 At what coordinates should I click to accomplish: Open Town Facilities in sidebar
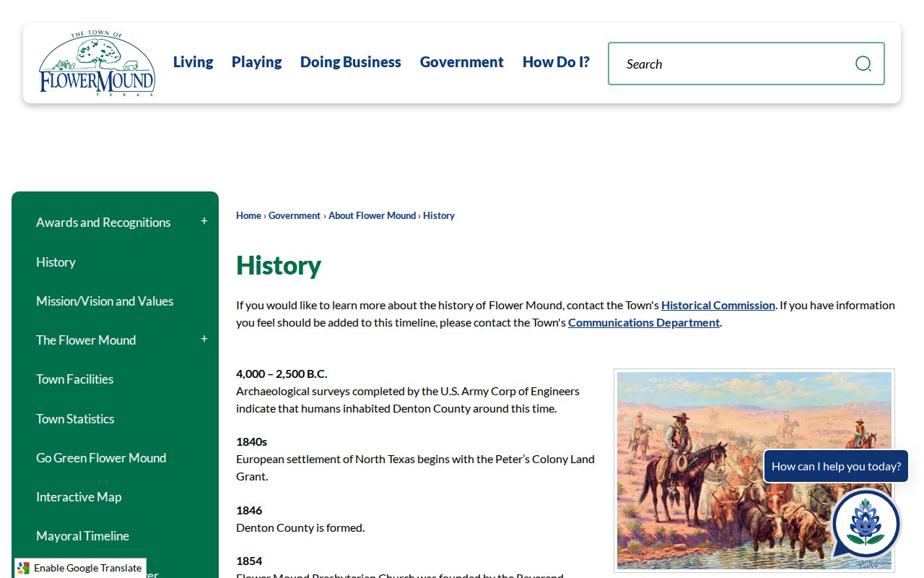click(x=75, y=379)
